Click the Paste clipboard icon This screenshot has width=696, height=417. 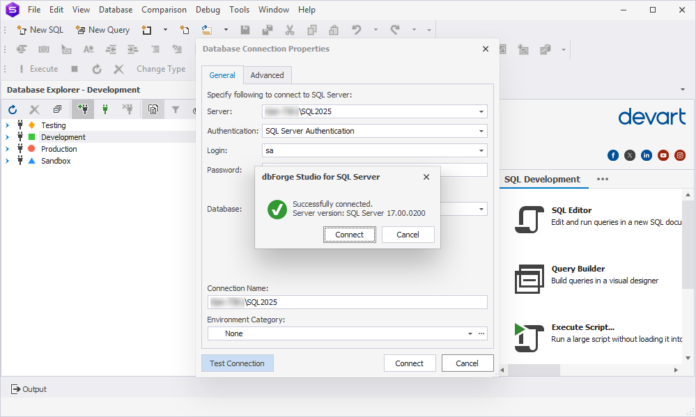point(334,30)
